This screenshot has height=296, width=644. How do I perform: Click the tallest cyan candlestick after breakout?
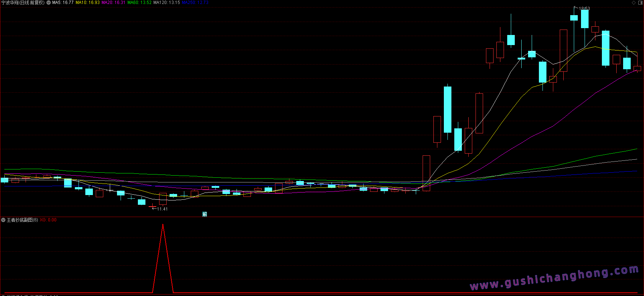447,109
